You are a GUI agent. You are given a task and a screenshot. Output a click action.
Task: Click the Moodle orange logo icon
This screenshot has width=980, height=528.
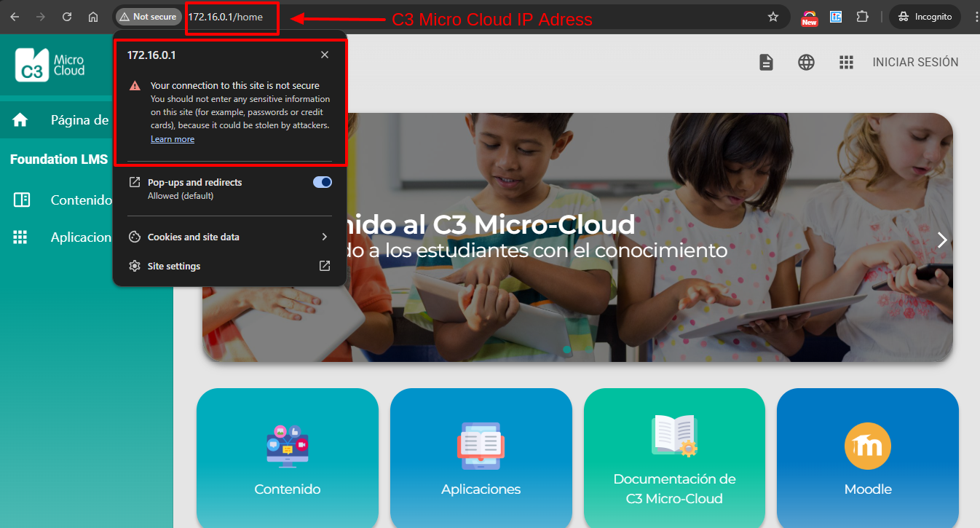[868, 446]
